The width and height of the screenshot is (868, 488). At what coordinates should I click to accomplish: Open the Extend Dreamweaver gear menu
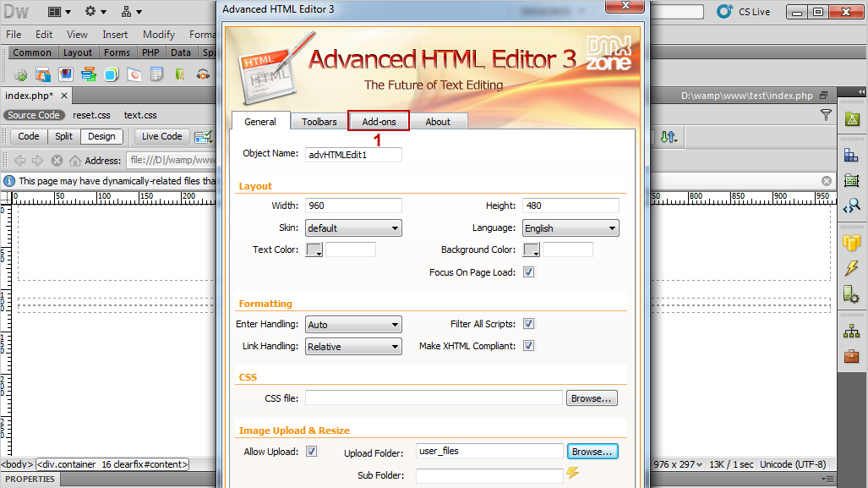96,12
